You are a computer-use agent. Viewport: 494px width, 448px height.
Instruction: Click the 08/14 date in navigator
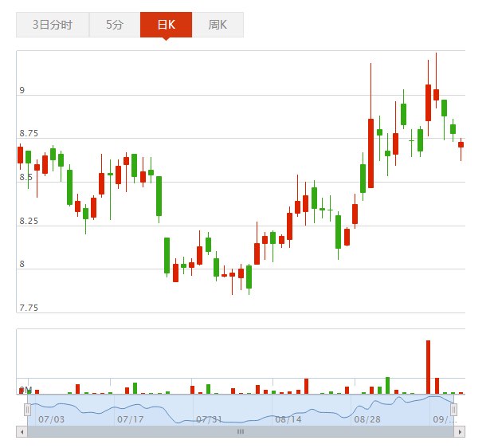(288, 419)
